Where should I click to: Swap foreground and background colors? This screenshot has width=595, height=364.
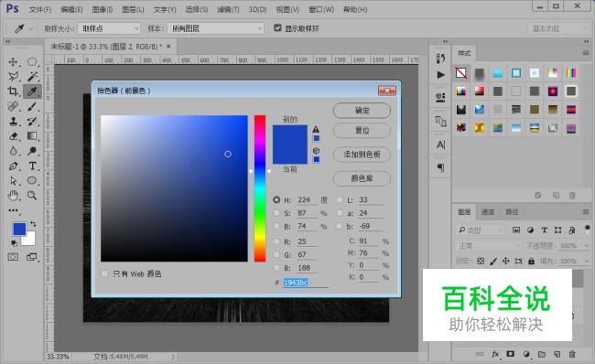pyautogui.click(x=33, y=224)
